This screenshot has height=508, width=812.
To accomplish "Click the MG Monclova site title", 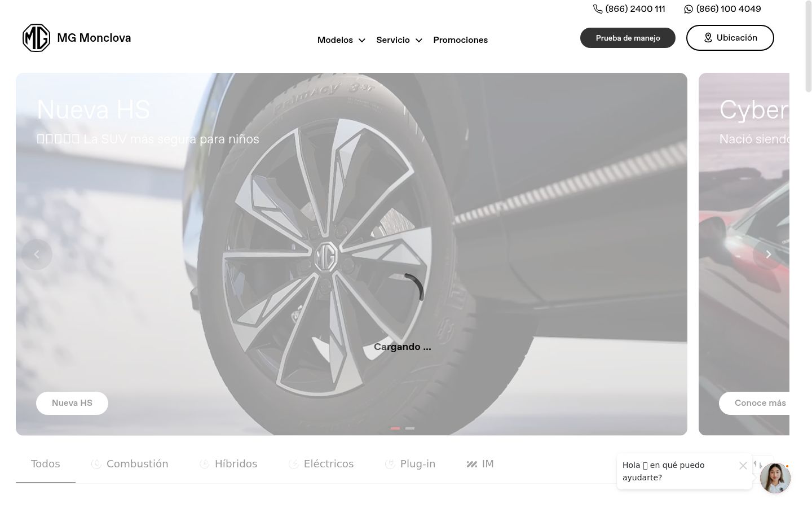I will [94, 38].
